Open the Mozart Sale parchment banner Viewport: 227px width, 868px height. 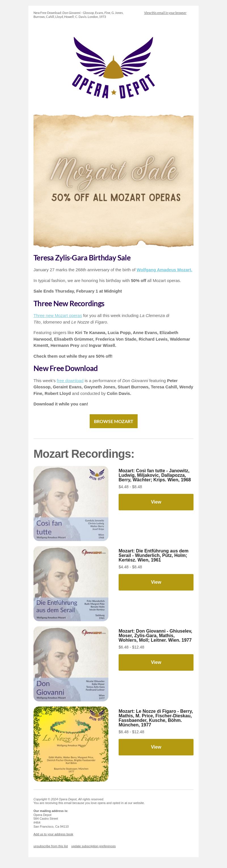tap(113, 181)
